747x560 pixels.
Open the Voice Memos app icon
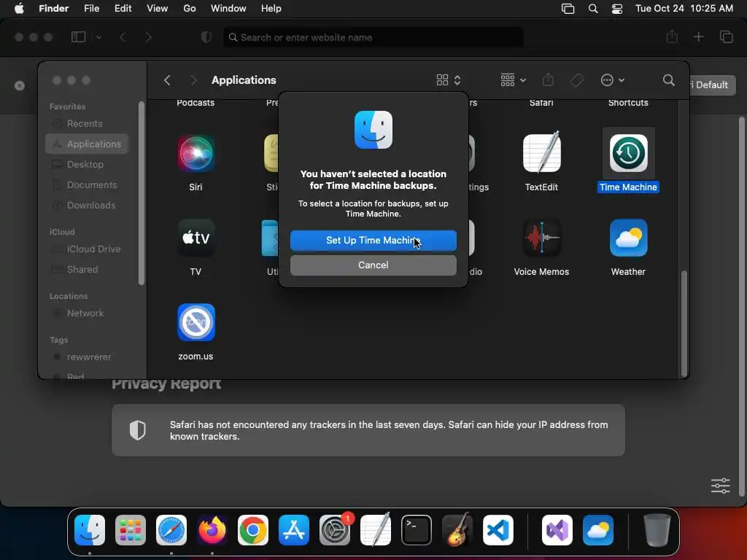point(542,238)
